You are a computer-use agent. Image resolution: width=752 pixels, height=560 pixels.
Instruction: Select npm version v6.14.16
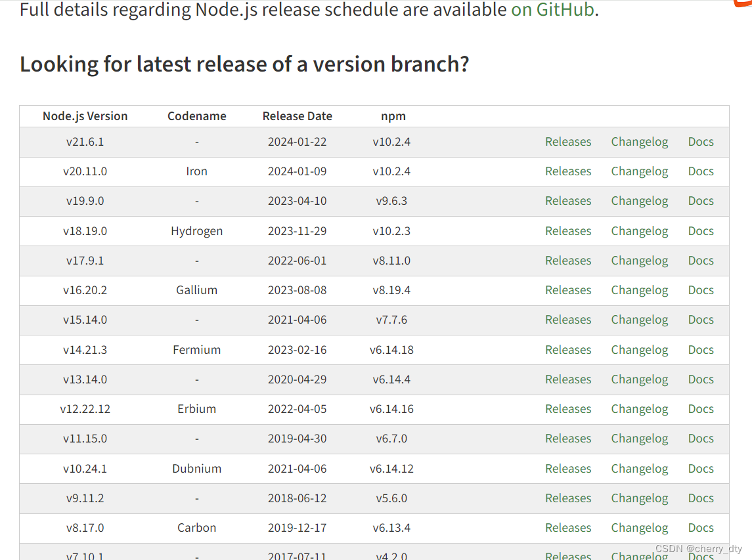pos(391,409)
